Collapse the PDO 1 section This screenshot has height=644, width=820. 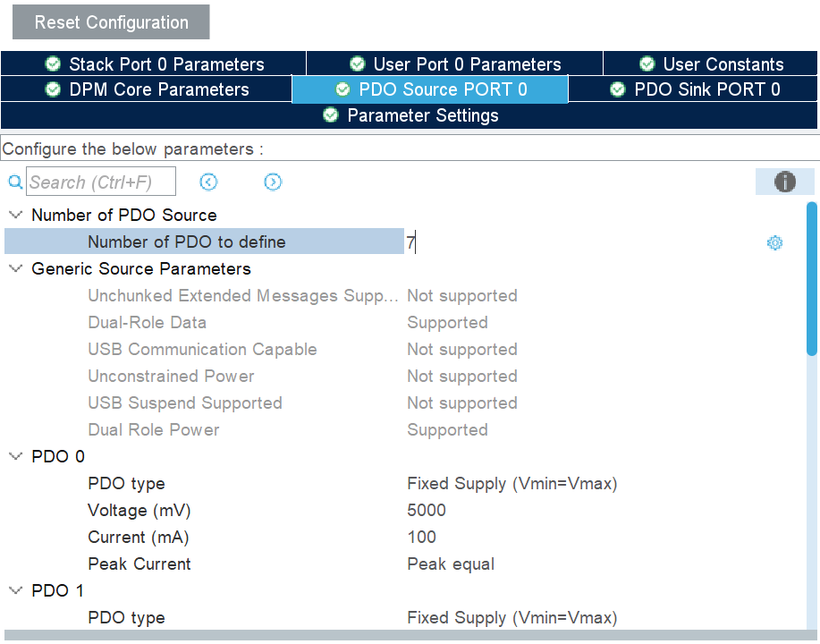[14, 590]
